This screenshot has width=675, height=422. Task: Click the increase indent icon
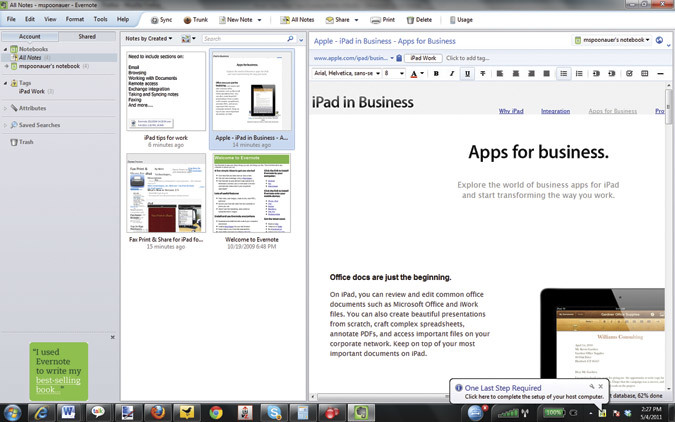[612, 74]
